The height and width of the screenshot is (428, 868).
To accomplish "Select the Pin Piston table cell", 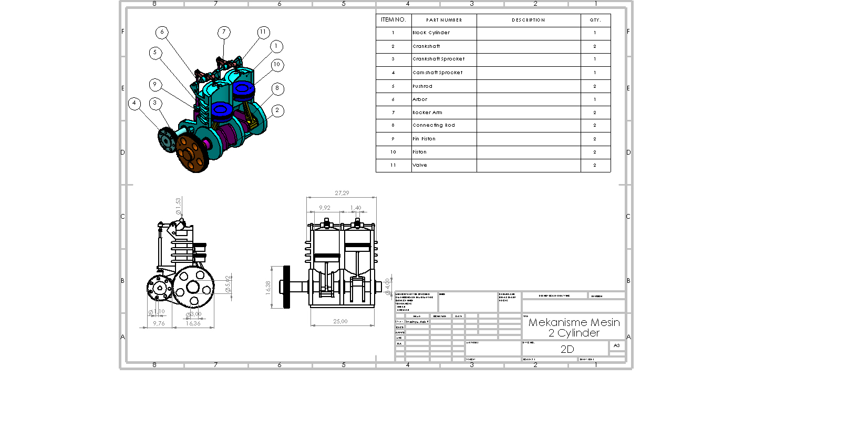I will coord(444,139).
